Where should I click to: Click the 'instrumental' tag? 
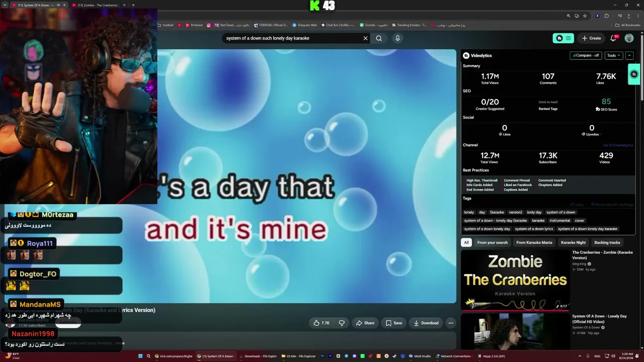click(559, 220)
